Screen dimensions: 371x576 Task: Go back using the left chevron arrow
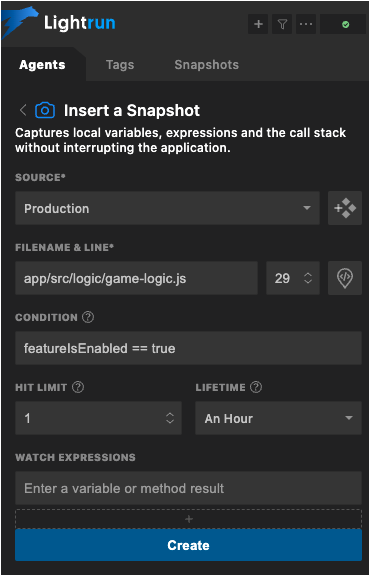23,110
